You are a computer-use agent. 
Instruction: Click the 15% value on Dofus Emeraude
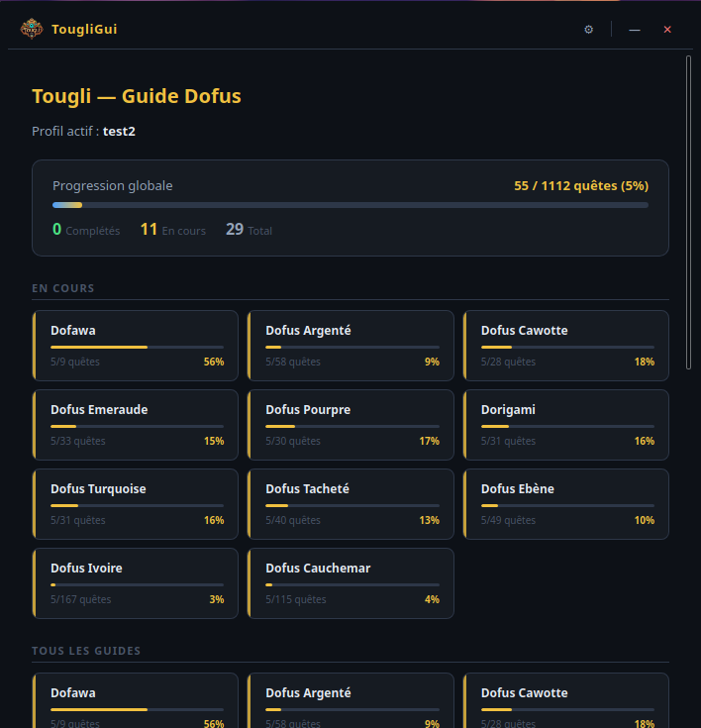[214, 441]
